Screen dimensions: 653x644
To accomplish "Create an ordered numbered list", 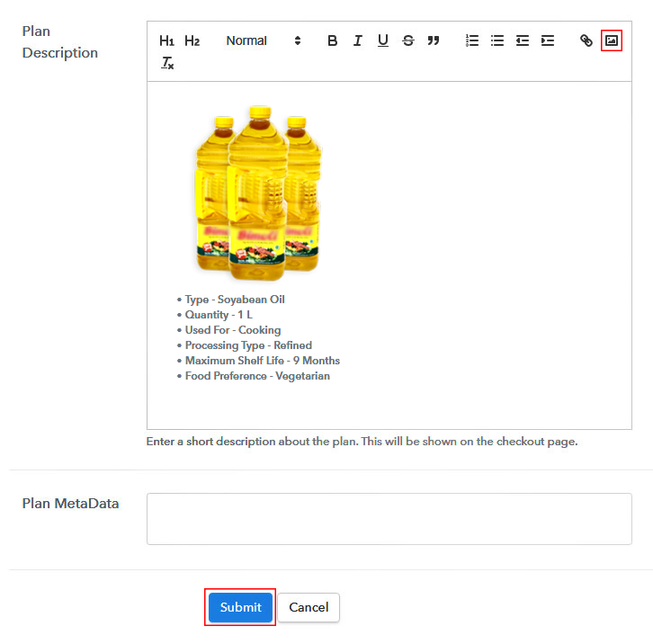I will (x=472, y=40).
